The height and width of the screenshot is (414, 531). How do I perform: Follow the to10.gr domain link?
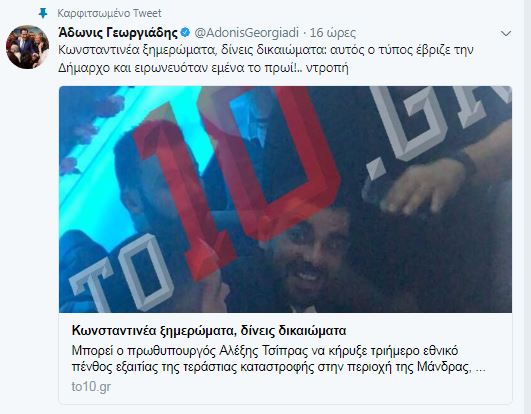tap(91, 387)
